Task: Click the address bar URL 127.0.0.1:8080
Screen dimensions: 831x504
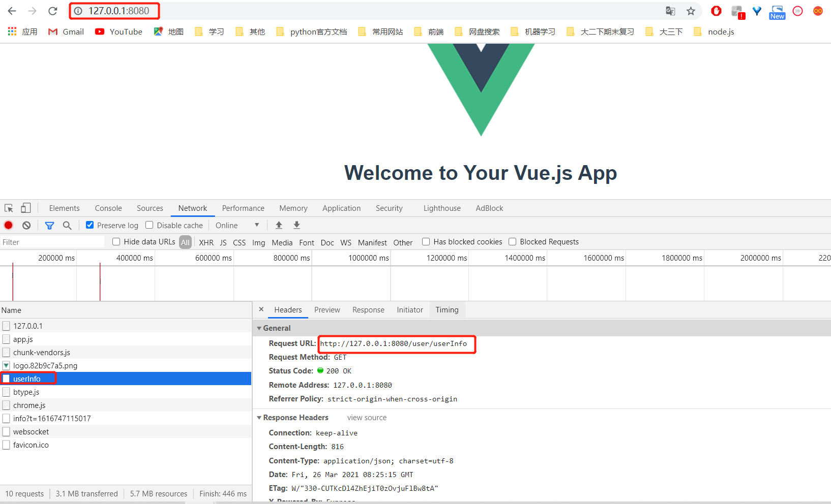Action: [119, 11]
